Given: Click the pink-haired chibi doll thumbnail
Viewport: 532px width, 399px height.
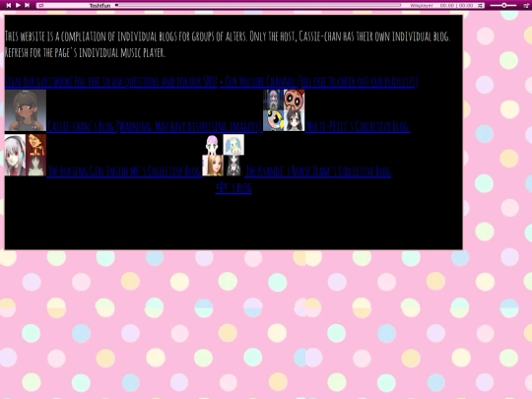Looking at the screenshot, I should click(213, 145).
